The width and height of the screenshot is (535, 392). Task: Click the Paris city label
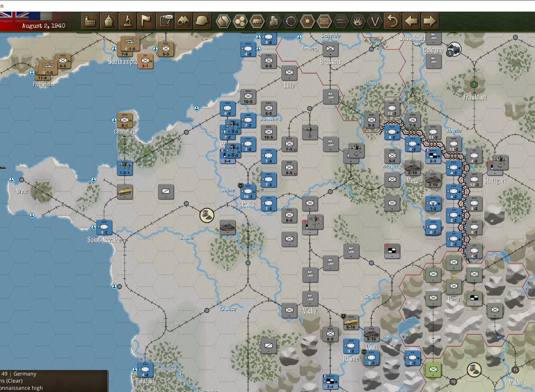coord(248,204)
